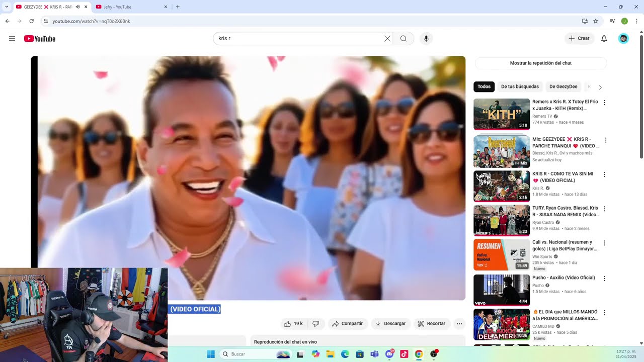Open options menu for Cali vs. Nacional video
The height and width of the screenshot is (362, 644).
(x=604, y=243)
